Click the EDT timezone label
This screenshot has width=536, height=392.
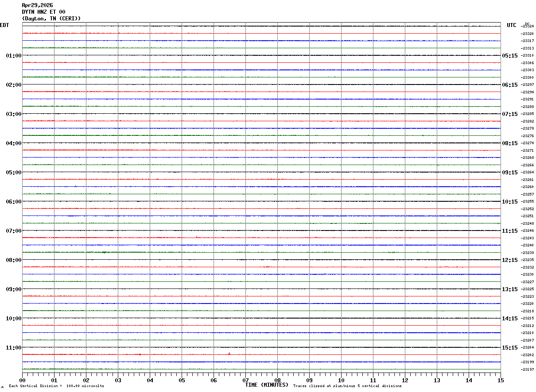tap(4, 25)
